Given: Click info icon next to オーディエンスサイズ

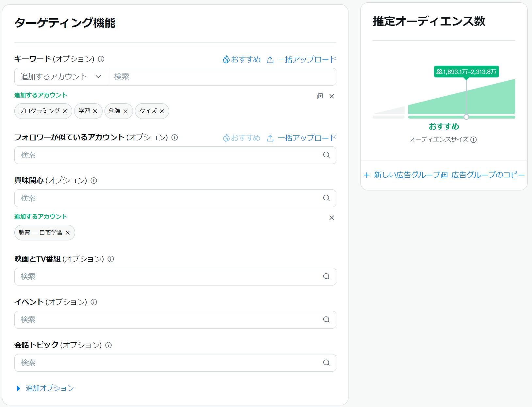Looking at the screenshot, I should (474, 140).
